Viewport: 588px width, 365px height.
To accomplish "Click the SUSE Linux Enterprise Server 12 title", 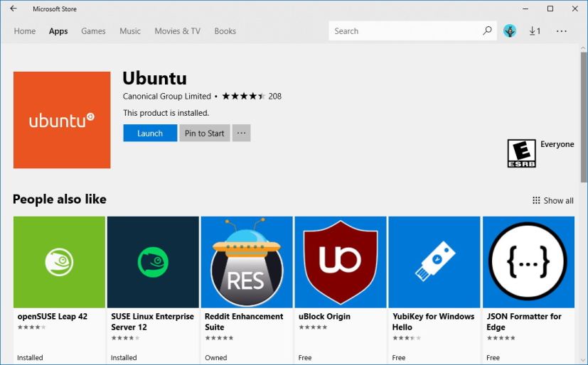I will [152, 322].
